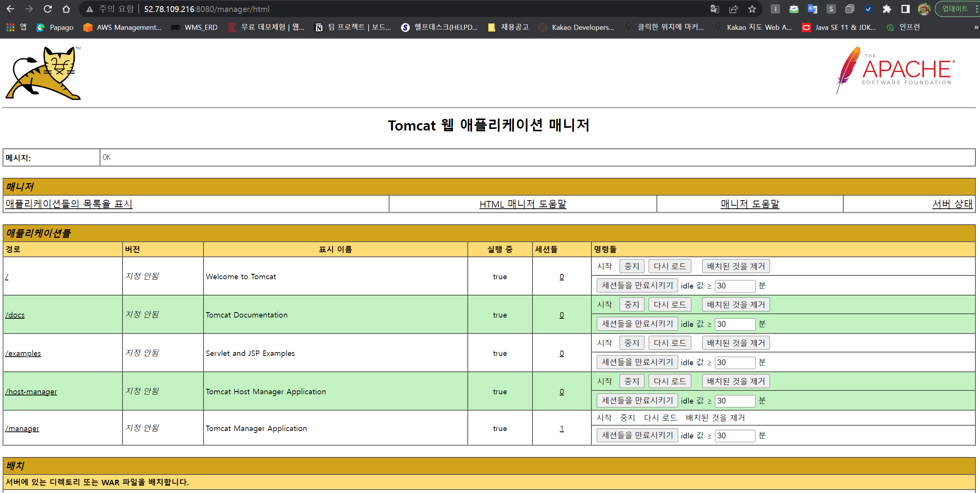Image resolution: width=980 pixels, height=493 pixels.
Task: Click the translate page icon in address bar
Action: pyautogui.click(x=715, y=9)
